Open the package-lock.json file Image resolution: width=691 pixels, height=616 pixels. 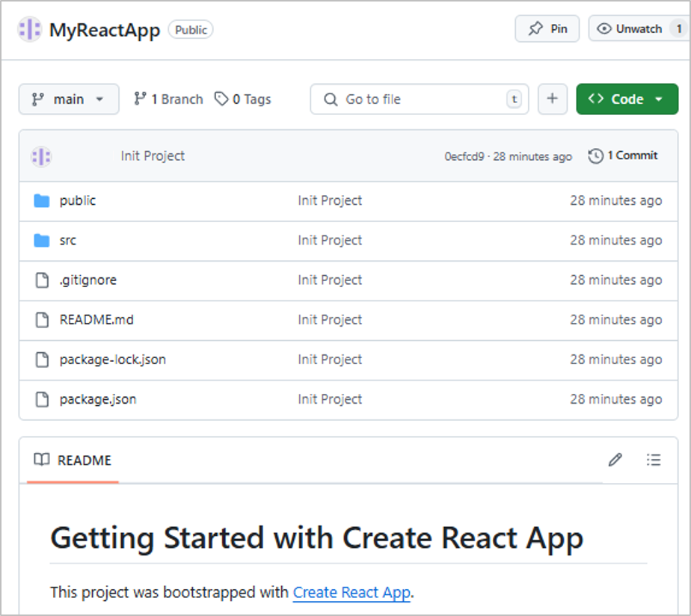[x=113, y=360]
